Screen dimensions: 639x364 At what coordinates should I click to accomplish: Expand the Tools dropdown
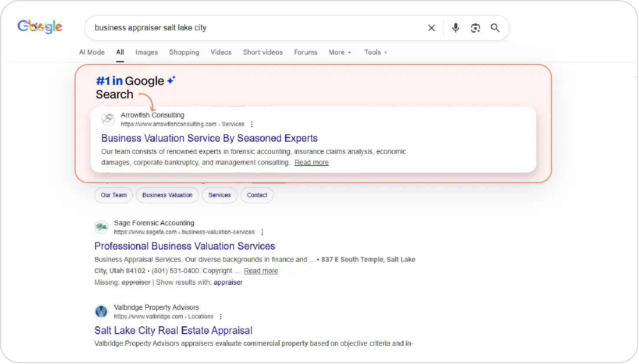(375, 52)
